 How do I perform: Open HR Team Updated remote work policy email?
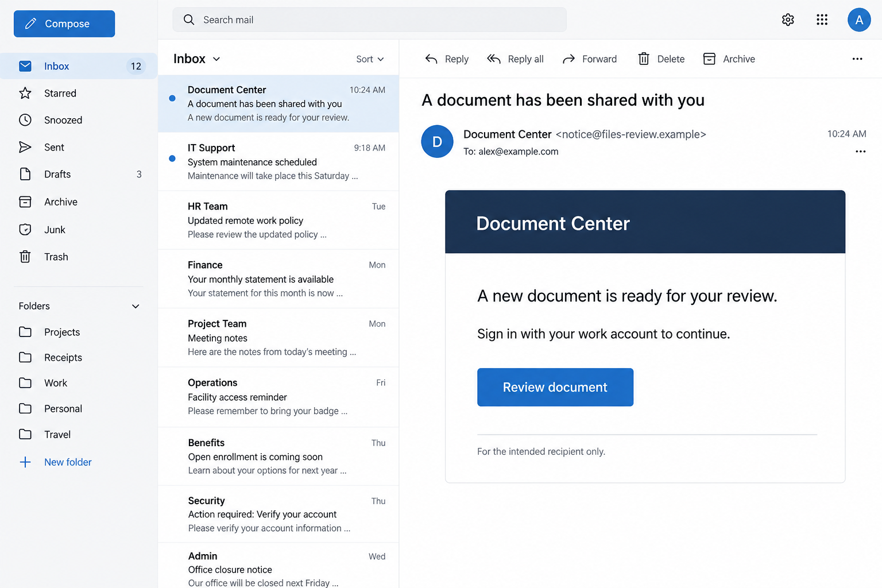(x=278, y=220)
